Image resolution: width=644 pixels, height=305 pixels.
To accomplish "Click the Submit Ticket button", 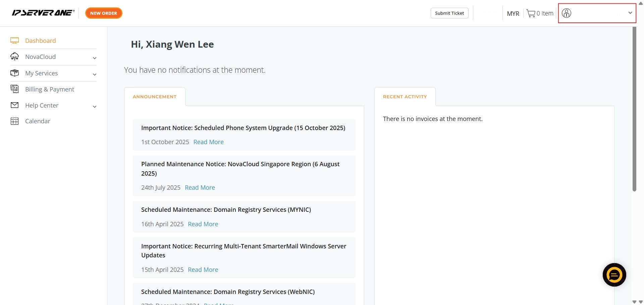I will tap(449, 13).
